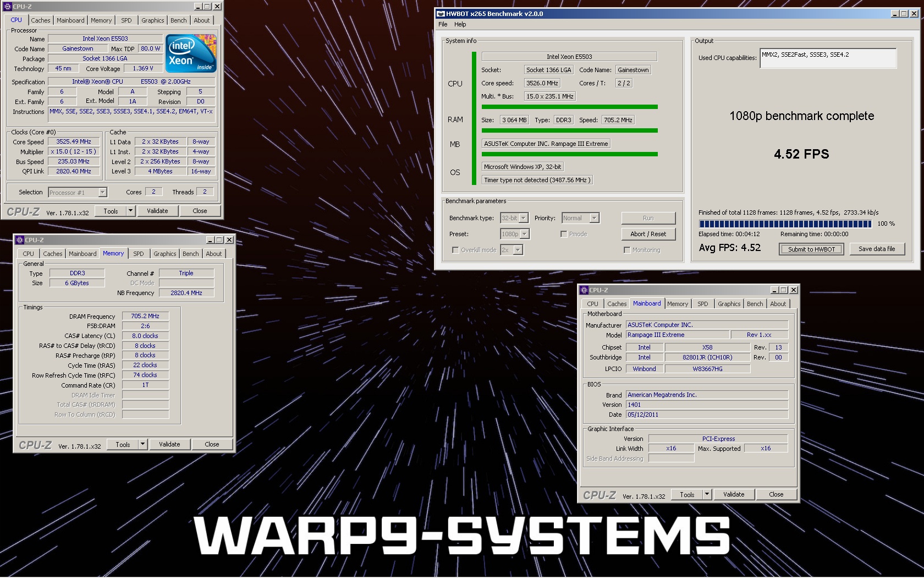Switch to Mainboard tab in CPU window
The width and height of the screenshot is (924, 578).
coord(70,20)
